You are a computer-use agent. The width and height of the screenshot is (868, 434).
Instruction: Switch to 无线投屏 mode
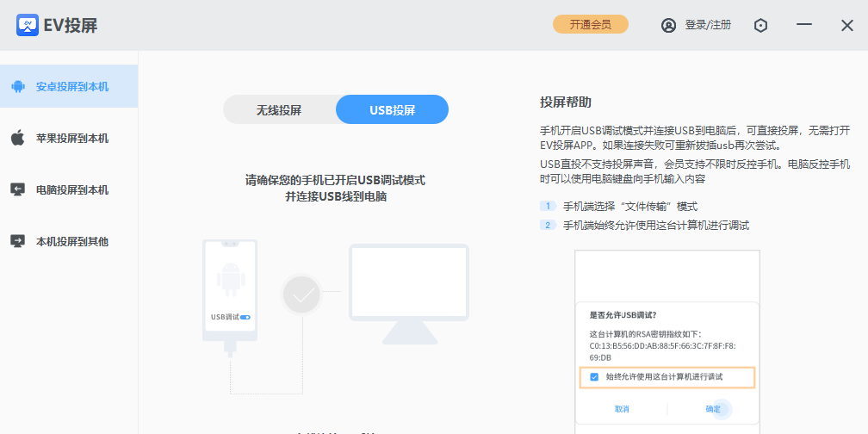(279, 110)
